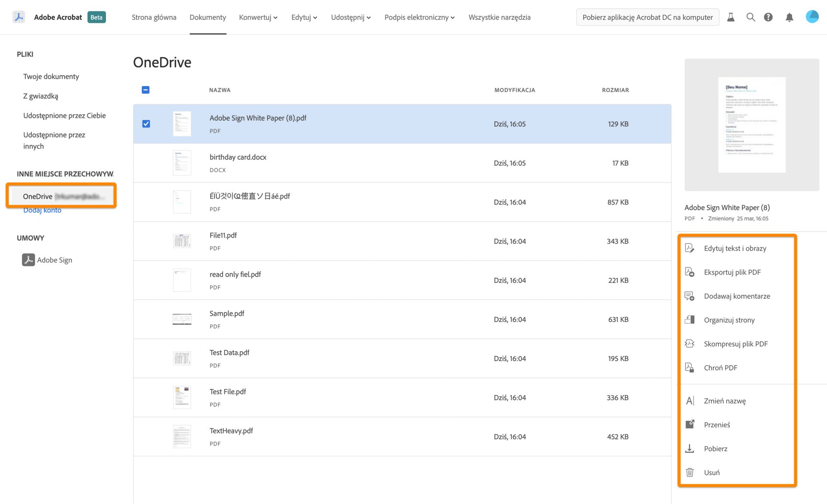The image size is (827, 504).
Task: Click the document preview thumbnail
Action: 752,125
